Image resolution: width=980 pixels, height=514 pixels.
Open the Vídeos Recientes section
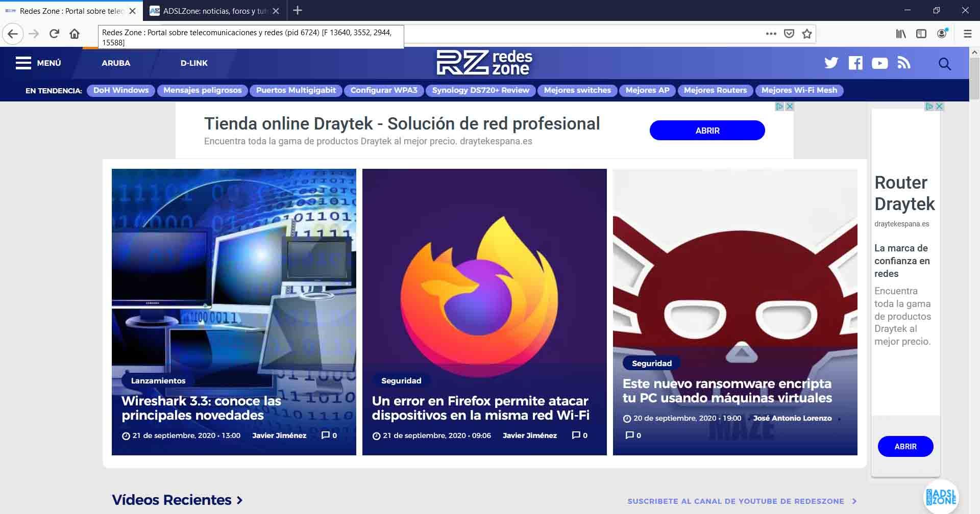(x=177, y=500)
